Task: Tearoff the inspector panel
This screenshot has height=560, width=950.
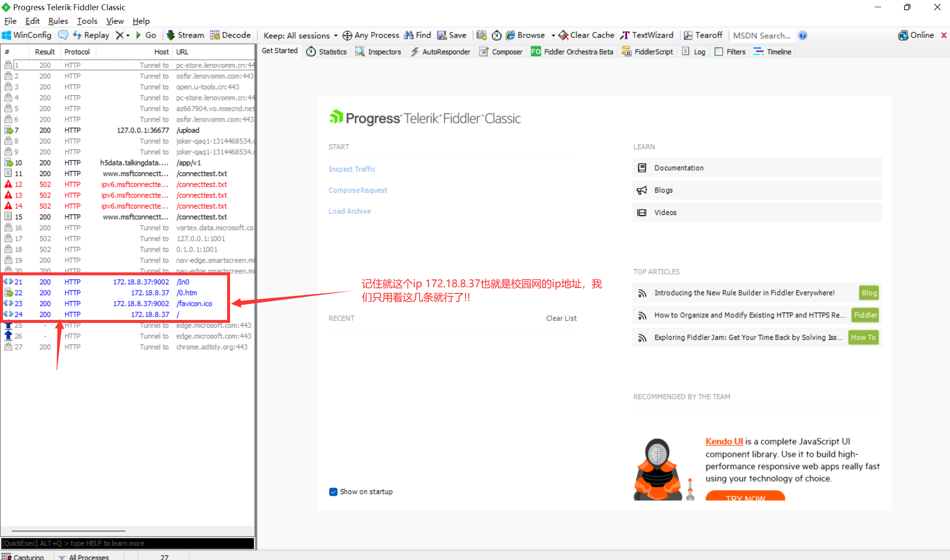Action: click(x=703, y=35)
